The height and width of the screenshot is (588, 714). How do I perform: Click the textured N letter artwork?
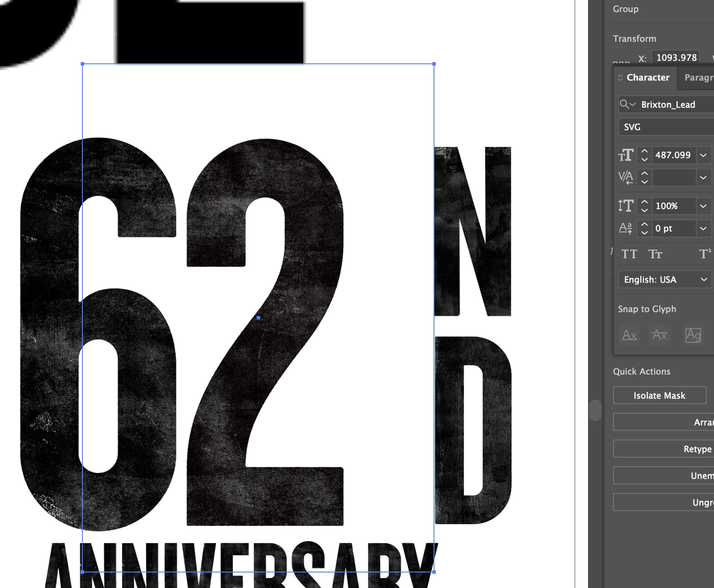[x=472, y=231]
